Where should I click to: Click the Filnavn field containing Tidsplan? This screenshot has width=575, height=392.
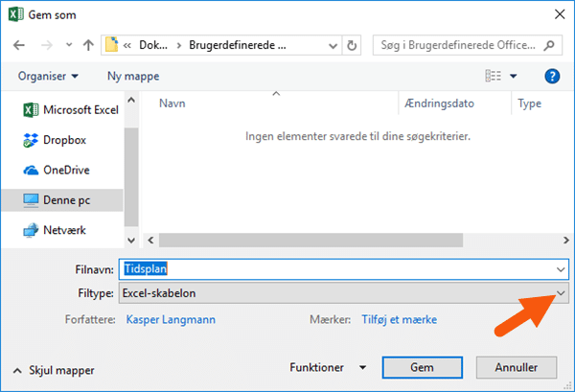click(344, 269)
